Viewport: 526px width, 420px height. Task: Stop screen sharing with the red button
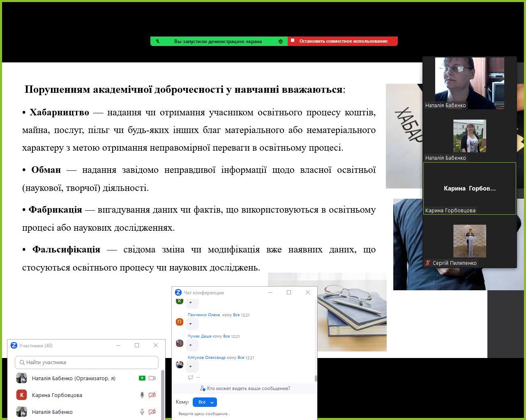click(343, 41)
